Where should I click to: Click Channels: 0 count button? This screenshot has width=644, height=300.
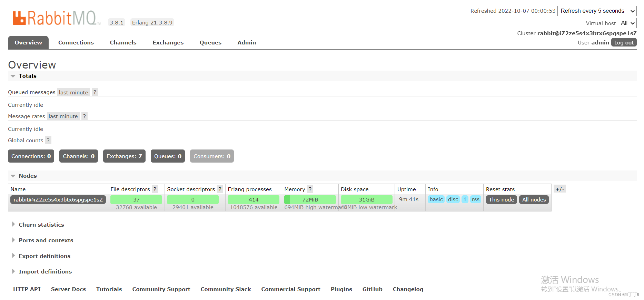pyautogui.click(x=79, y=156)
